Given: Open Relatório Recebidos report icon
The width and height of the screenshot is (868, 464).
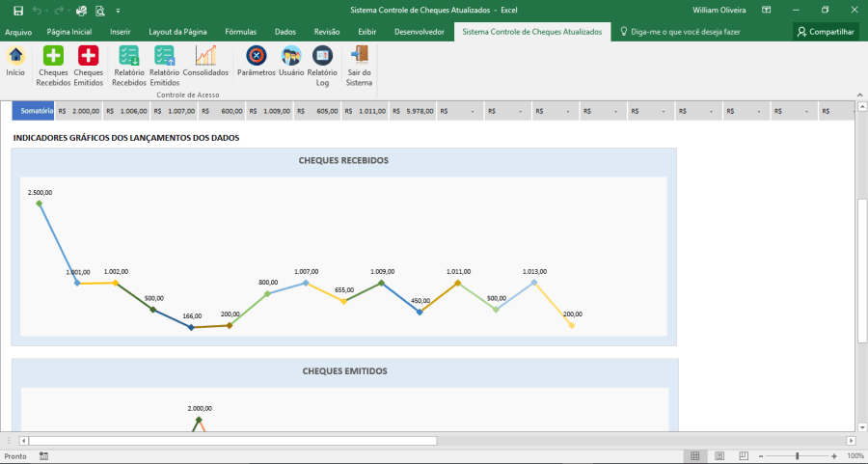Looking at the screenshot, I should pyautogui.click(x=129, y=55).
